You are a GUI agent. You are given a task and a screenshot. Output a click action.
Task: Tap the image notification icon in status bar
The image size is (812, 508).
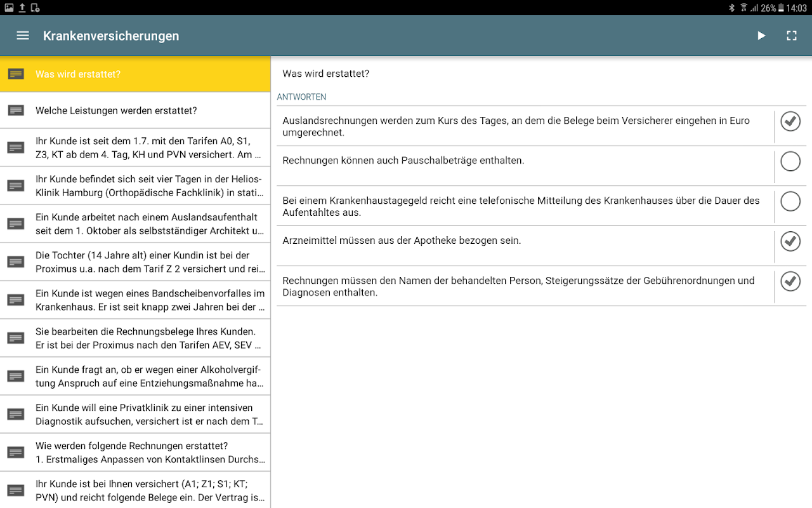(9, 8)
